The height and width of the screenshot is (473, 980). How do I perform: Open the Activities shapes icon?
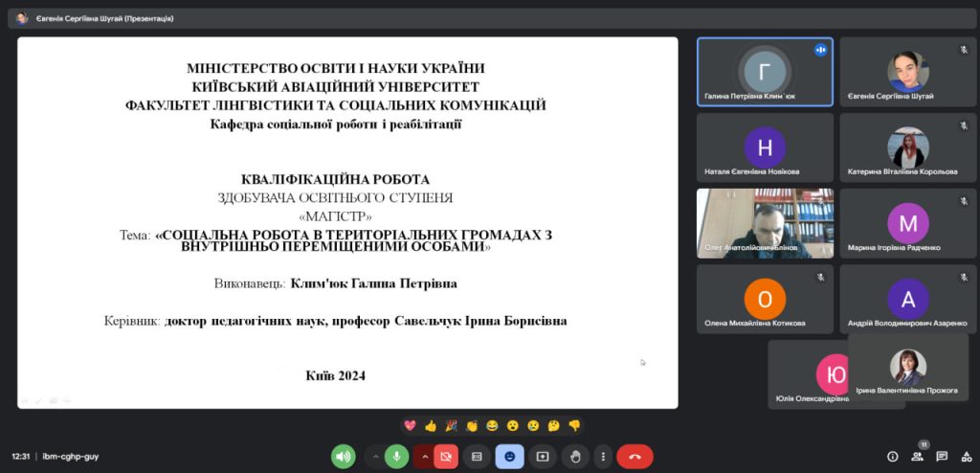tap(966, 457)
